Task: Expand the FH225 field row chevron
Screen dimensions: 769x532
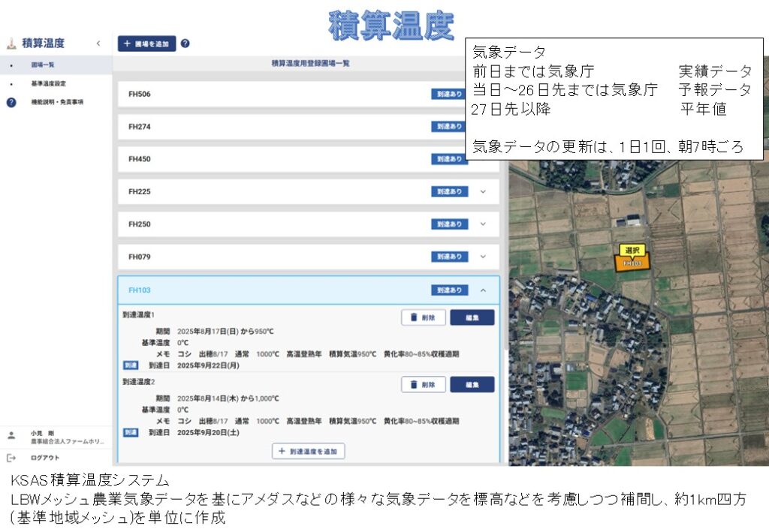Action: (x=483, y=191)
